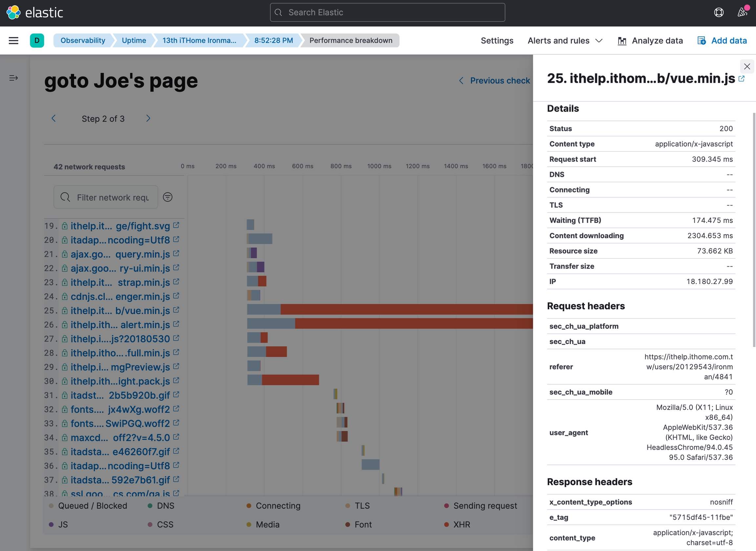Image resolution: width=756 pixels, height=551 pixels.
Task: Click the D space avatar
Action: click(37, 40)
